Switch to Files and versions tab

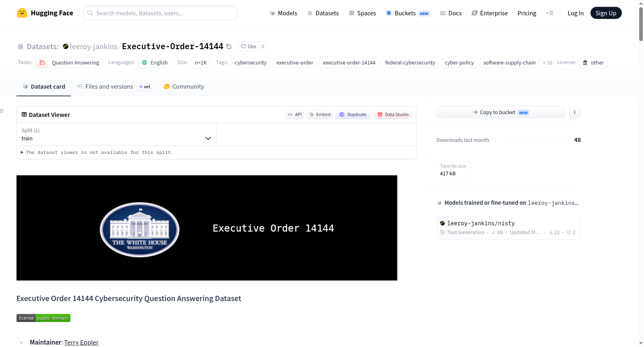tap(114, 86)
